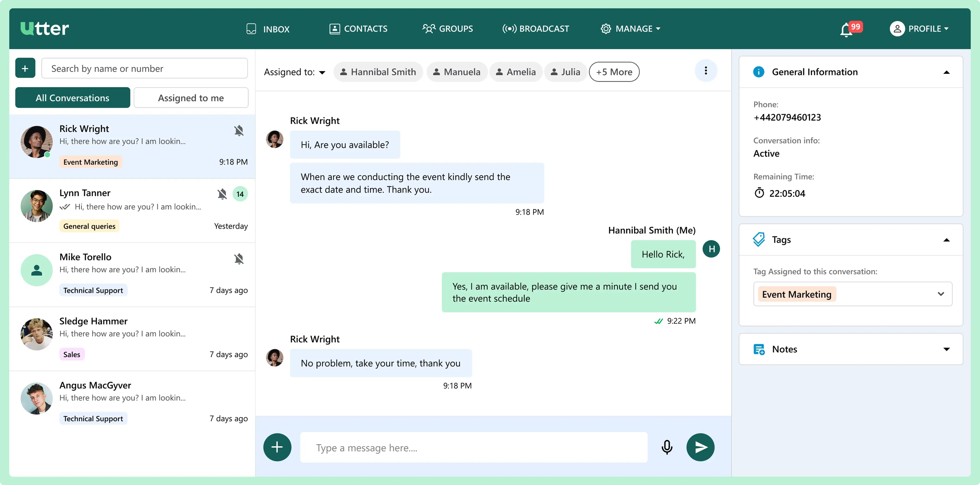Open the attachment plus button beside message box
Viewport: 980px width, 485px height.
click(x=277, y=447)
